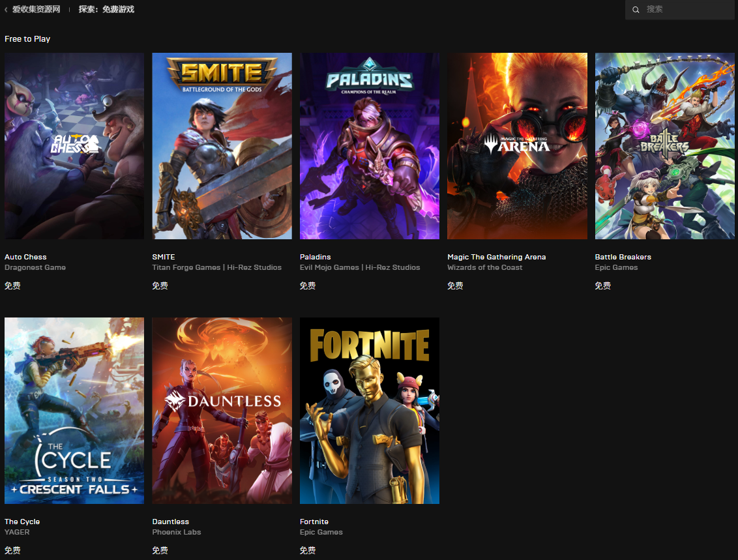Click 免费 price under The Cycle
Viewport: 738px width, 560px height.
click(12, 550)
